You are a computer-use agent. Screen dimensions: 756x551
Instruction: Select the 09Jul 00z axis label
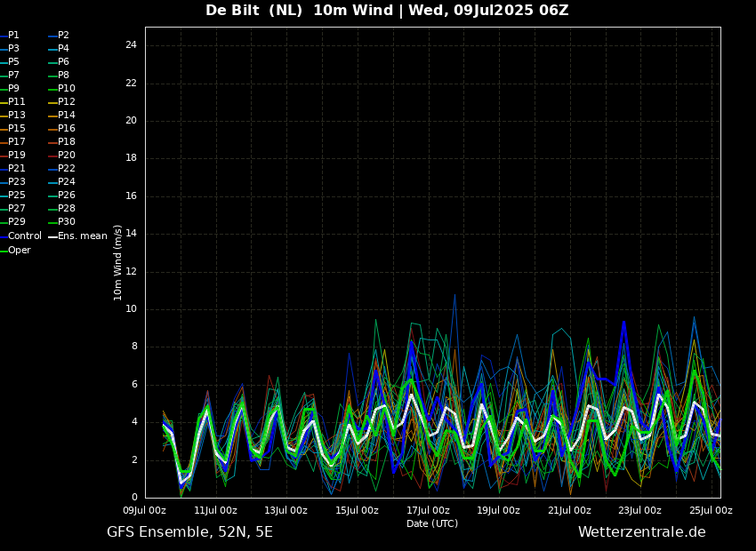(144, 511)
